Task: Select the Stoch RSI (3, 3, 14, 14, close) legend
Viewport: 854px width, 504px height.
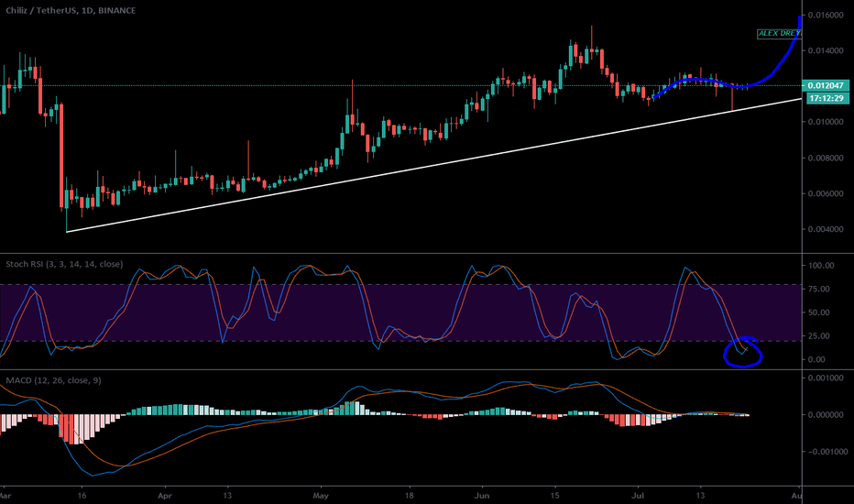Action: [x=64, y=264]
